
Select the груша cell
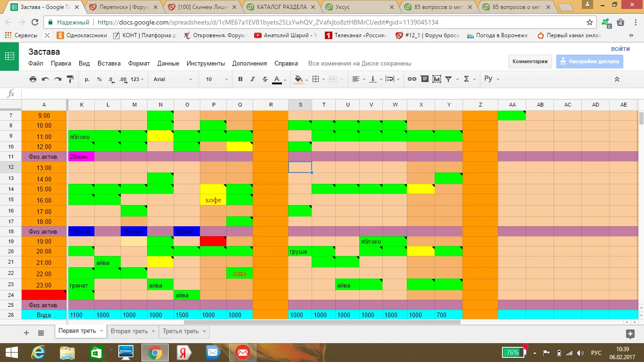[300, 251]
